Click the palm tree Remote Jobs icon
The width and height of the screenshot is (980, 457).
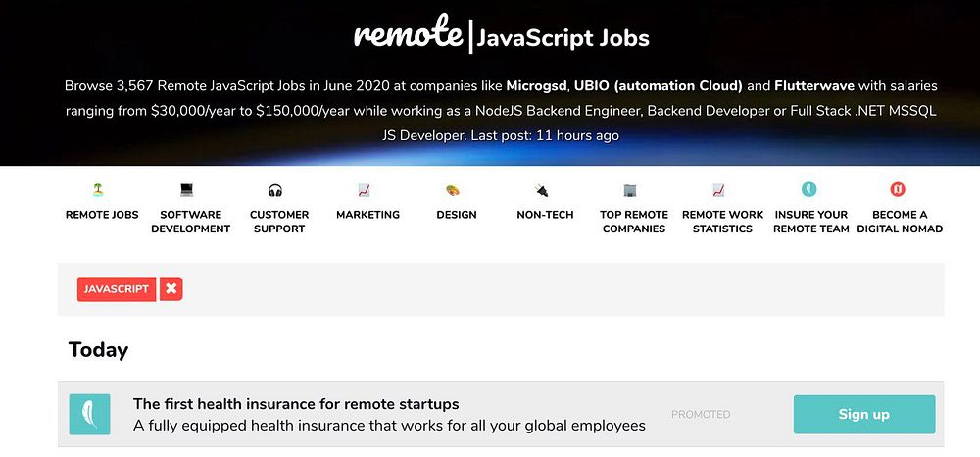point(101,190)
